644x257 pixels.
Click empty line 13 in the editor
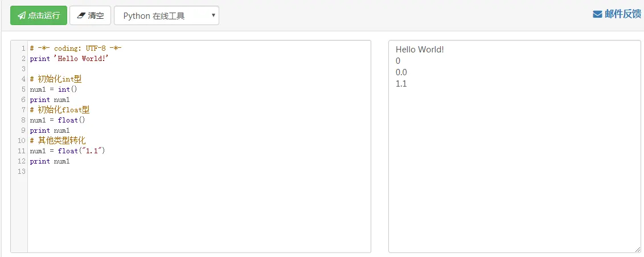pos(199,172)
